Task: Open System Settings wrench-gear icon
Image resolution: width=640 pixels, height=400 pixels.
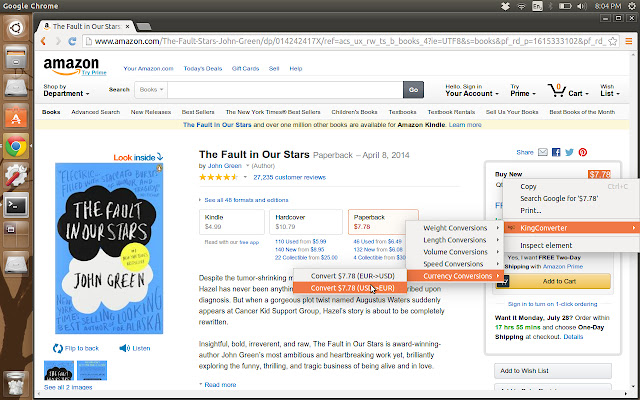Action: [16, 175]
